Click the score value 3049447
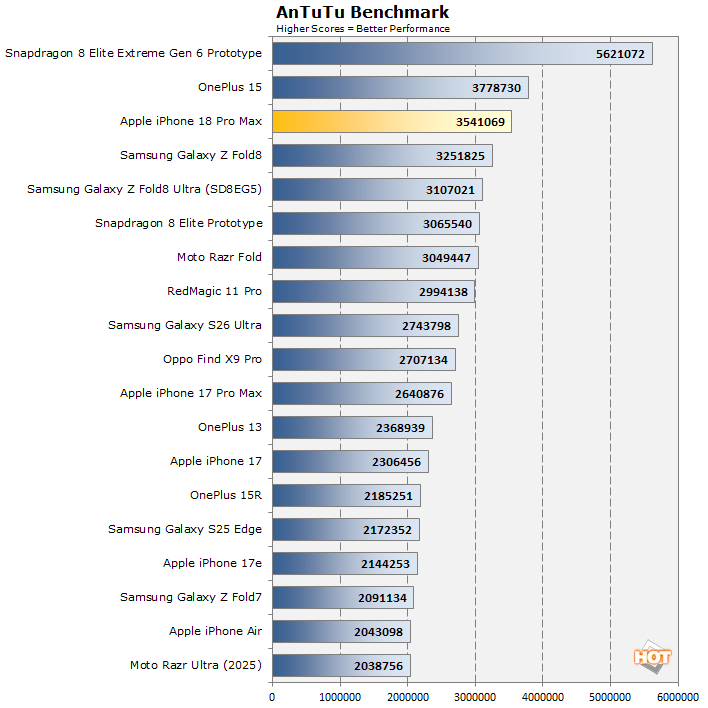 click(x=446, y=258)
